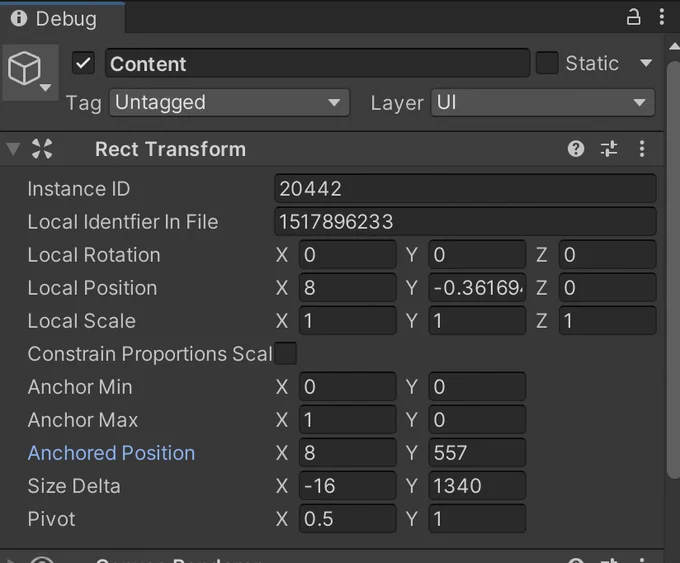680x563 pixels.
Task: Open Rect Transform more options menu
Action: pos(642,149)
